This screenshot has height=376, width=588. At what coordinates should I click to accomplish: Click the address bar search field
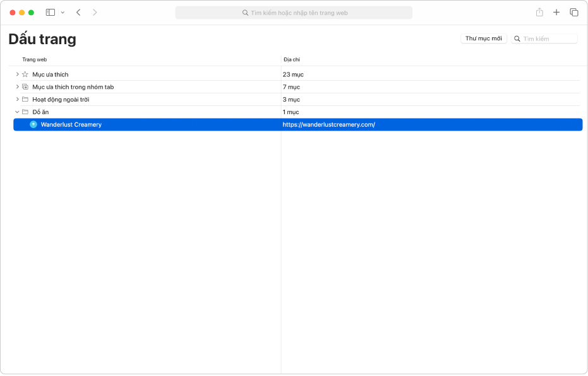tap(294, 13)
